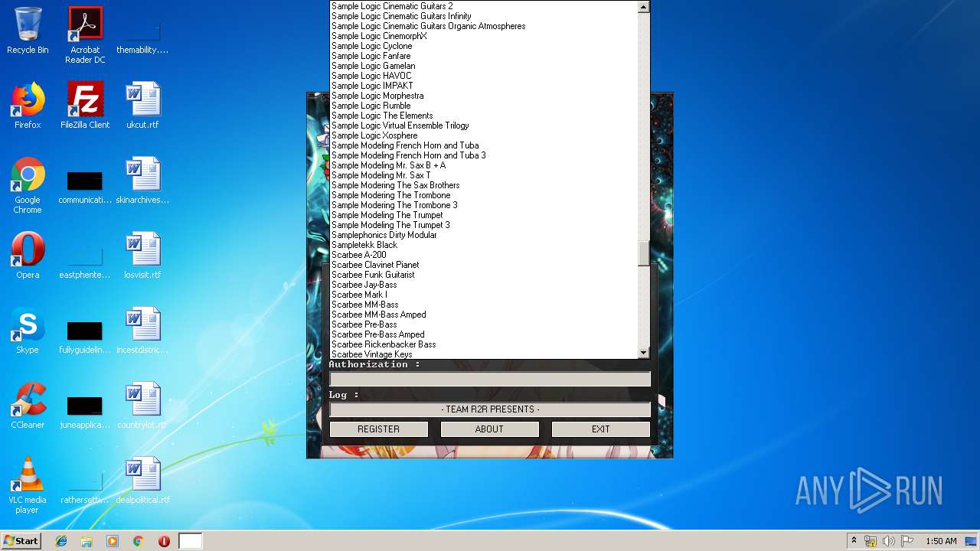
Task: Open Internet Explorer in the taskbar
Action: (61, 541)
